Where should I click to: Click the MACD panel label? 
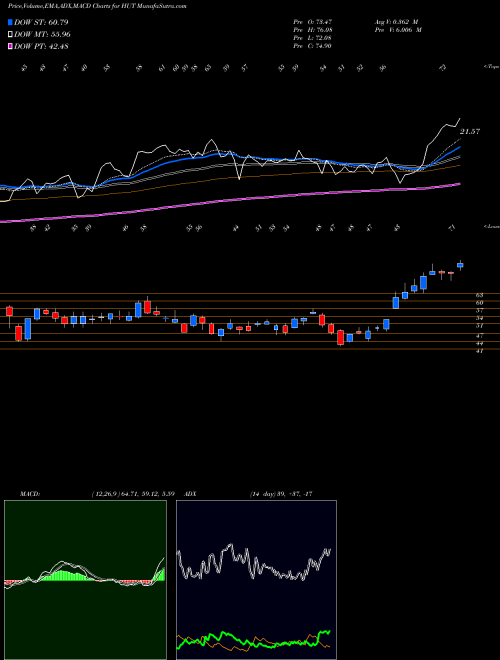[x=29, y=494]
